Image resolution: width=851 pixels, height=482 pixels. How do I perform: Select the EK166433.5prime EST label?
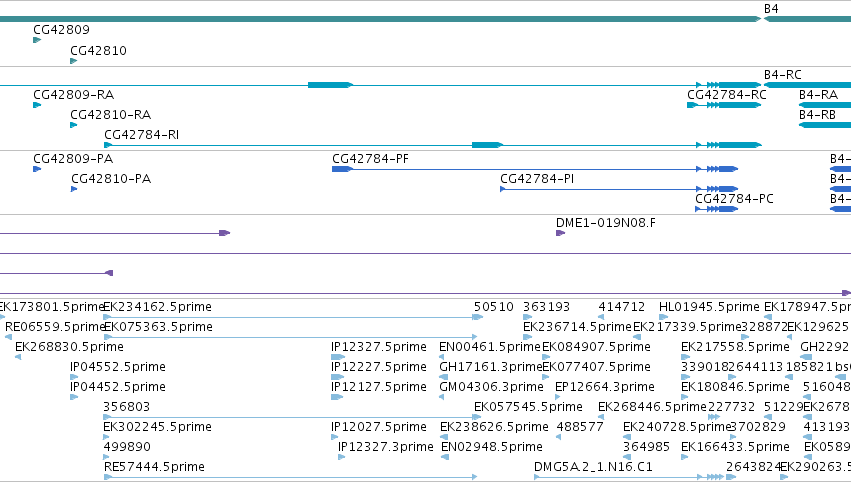click(735, 447)
